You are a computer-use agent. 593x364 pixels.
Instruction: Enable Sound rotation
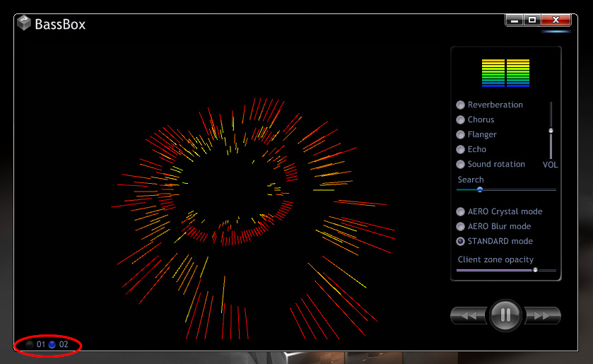click(x=461, y=164)
